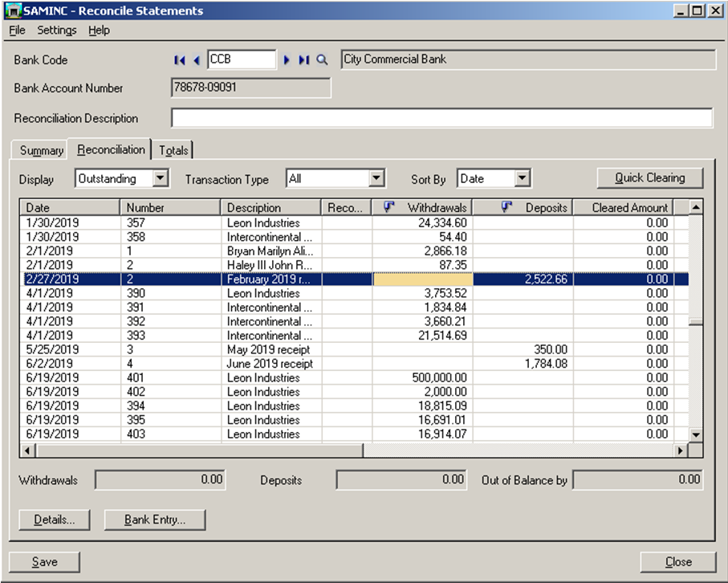Open the bank code finder magnifier
The height and width of the screenshot is (583, 728).
[322, 60]
